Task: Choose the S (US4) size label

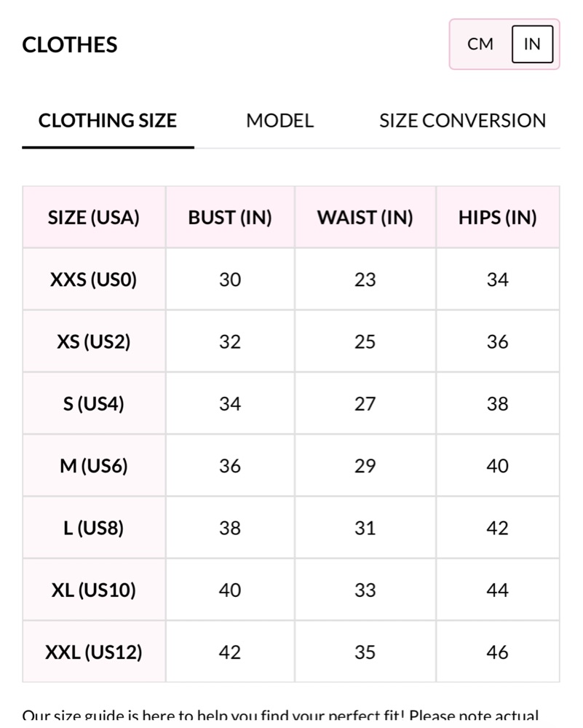Action: pos(94,404)
